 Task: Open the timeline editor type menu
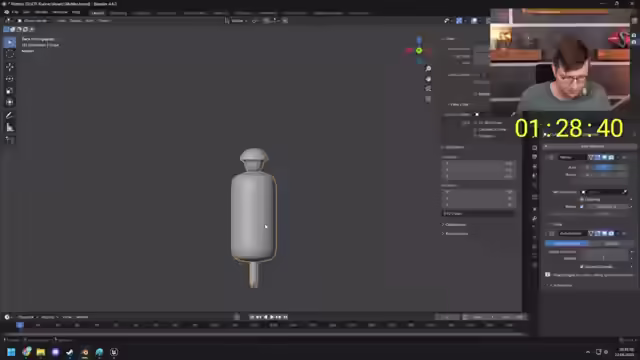(8, 317)
